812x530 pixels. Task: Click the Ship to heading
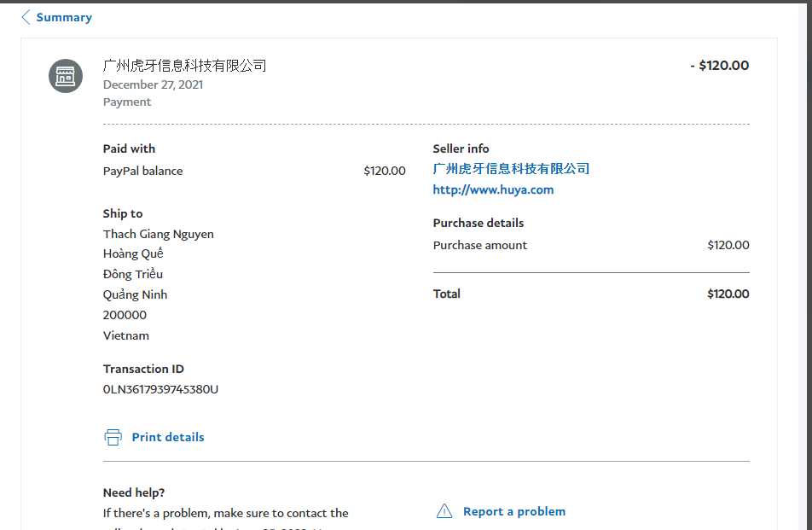(123, 213)
